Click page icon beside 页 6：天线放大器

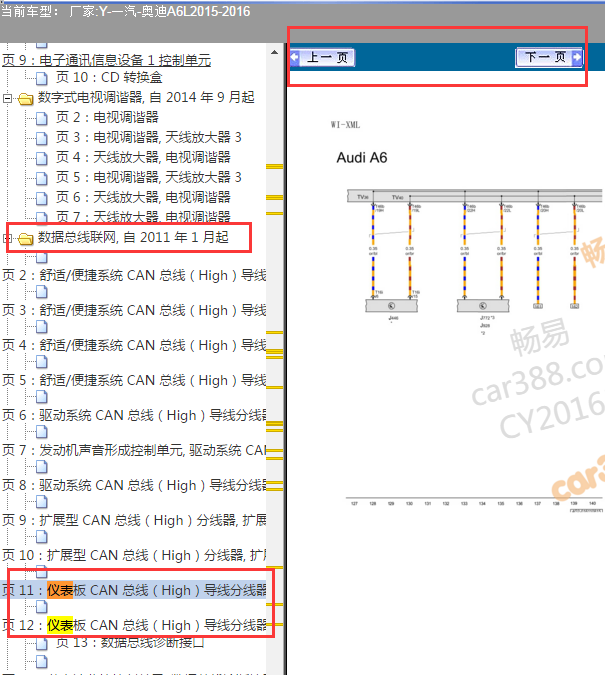(42, 198)
